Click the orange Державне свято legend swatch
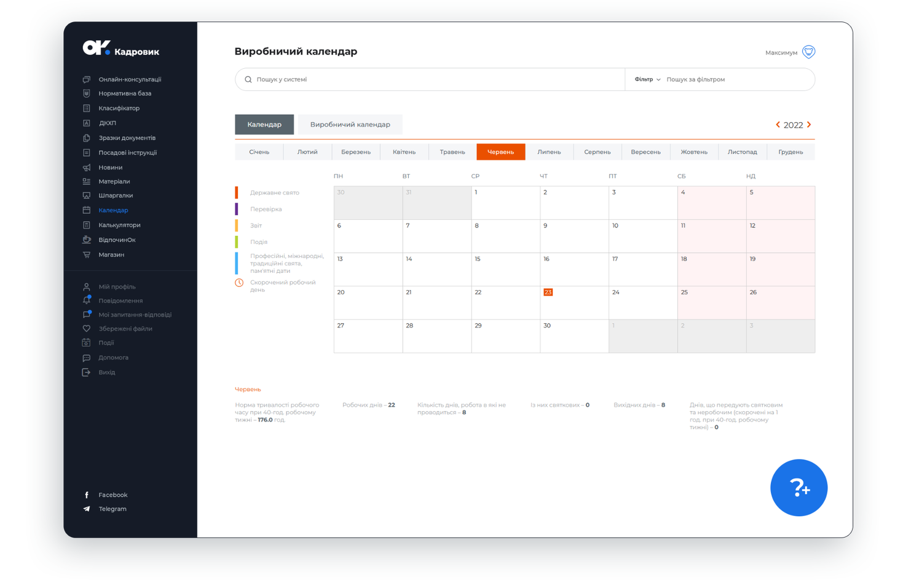This screenshot has width=911, height=588. [x=237, y=192]
